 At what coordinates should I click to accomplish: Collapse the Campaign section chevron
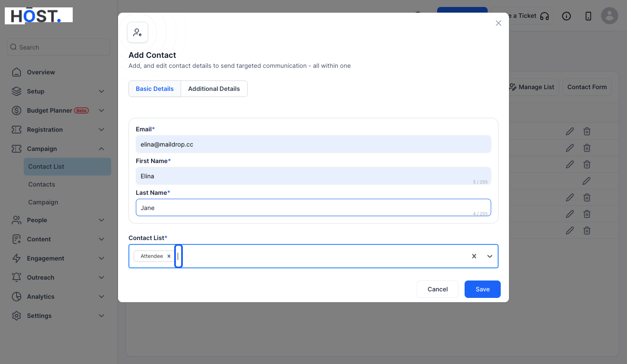[101, 149]
